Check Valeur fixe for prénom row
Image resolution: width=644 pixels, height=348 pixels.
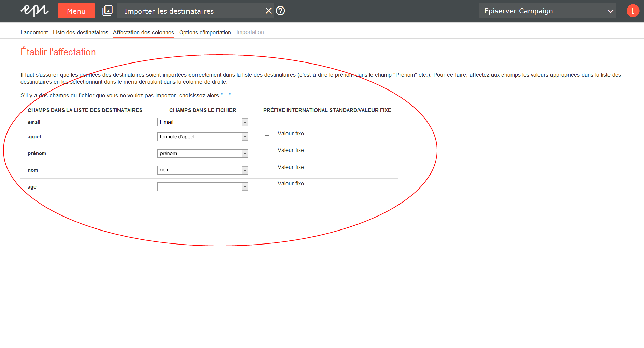click(x=267, y=150)
